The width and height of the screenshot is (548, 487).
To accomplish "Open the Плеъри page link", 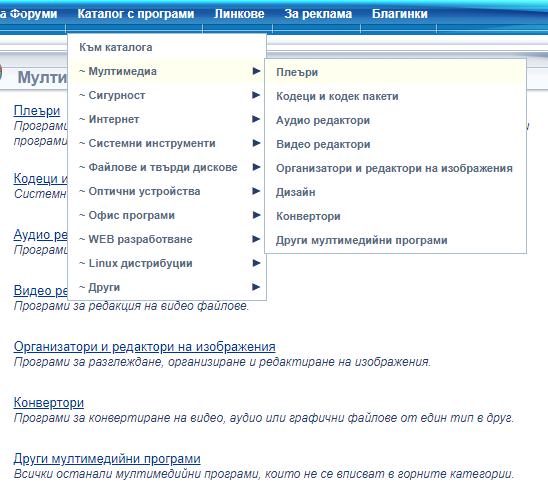I will pos(37,111).
